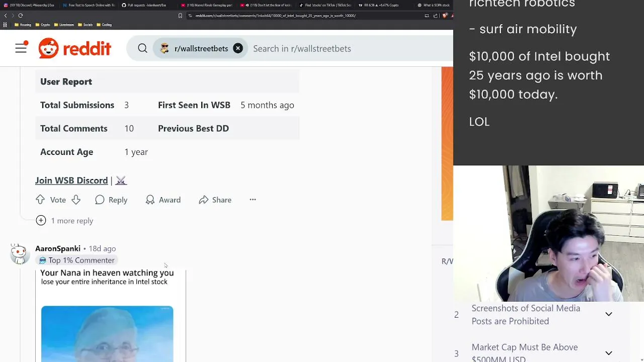Open the Socials bookmarks folder
Screen dimensions: 644x362
click(86, 25)
